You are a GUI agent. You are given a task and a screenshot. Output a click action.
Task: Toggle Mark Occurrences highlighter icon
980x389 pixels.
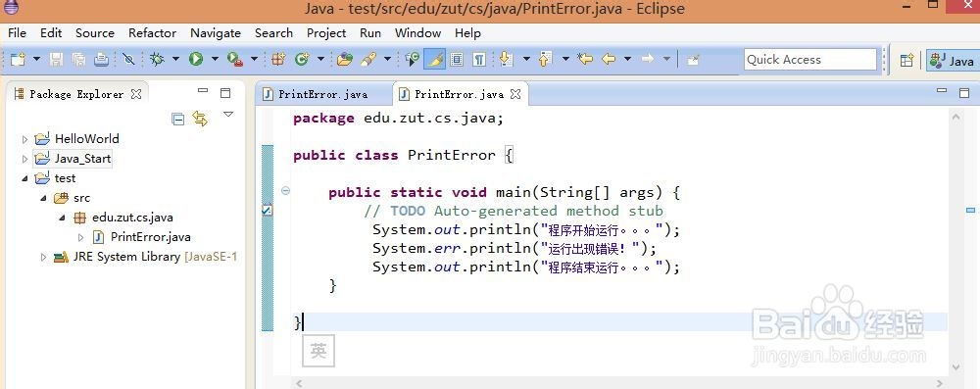coord(434,60)
